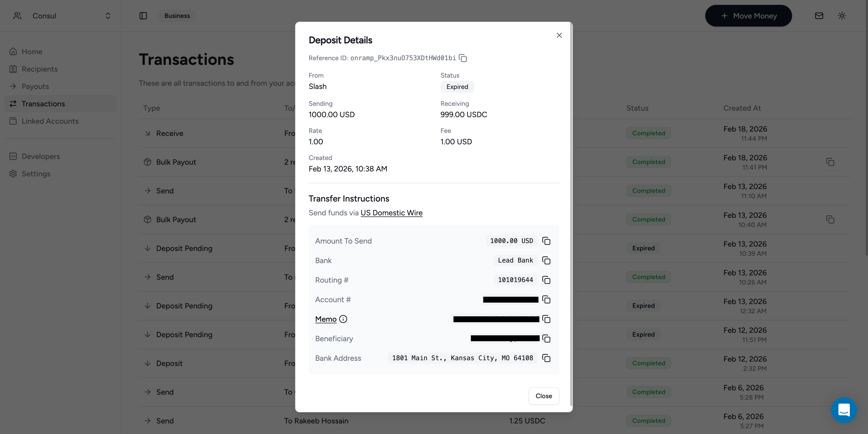
Task: Click the Memo info icon
Action: 343,319
